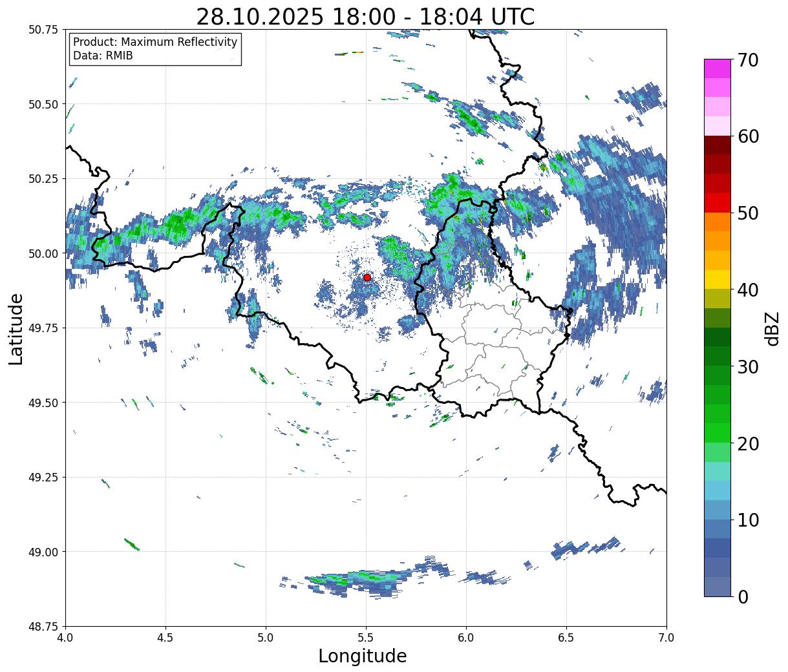
Task: Click the colorbar tick label '10'
Action: (x=748, y=520)
